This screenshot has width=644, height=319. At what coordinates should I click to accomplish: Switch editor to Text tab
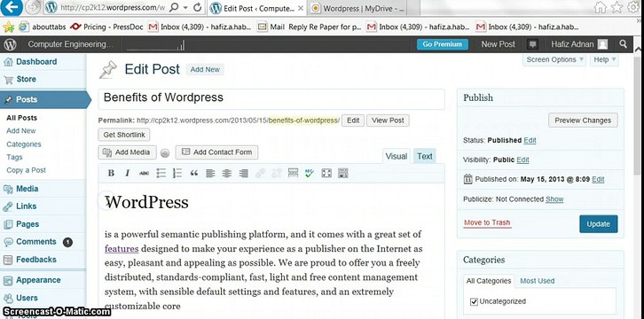pos(425,156)
